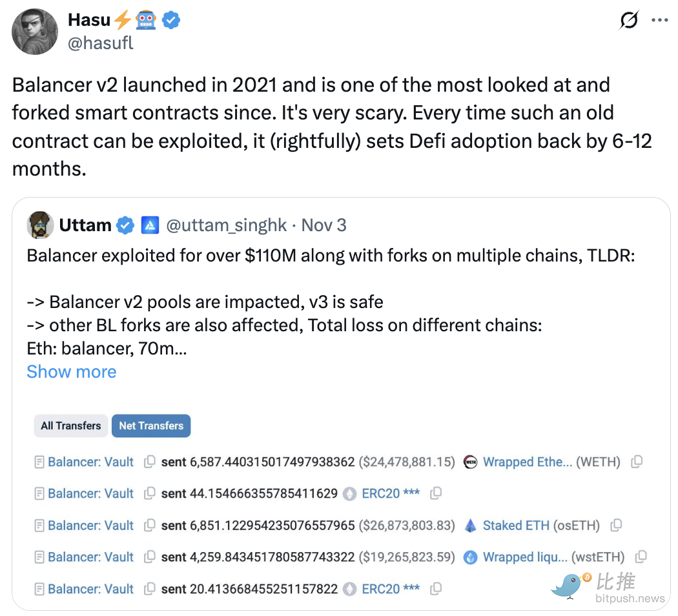The image size is (678, 616).
Task: Click the blue affiliate badge next to Uttam
Action: [150, 225]
